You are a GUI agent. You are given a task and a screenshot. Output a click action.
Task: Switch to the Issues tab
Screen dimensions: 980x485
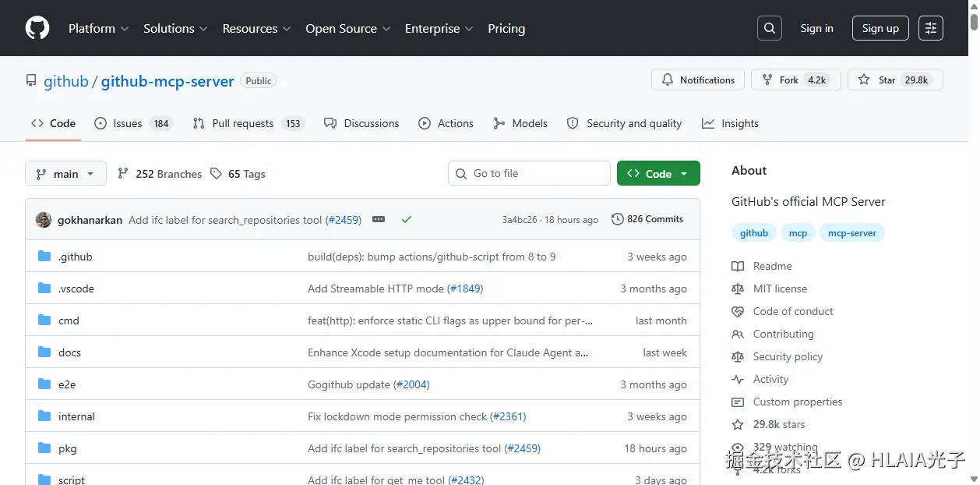click(x=132, y=123)
